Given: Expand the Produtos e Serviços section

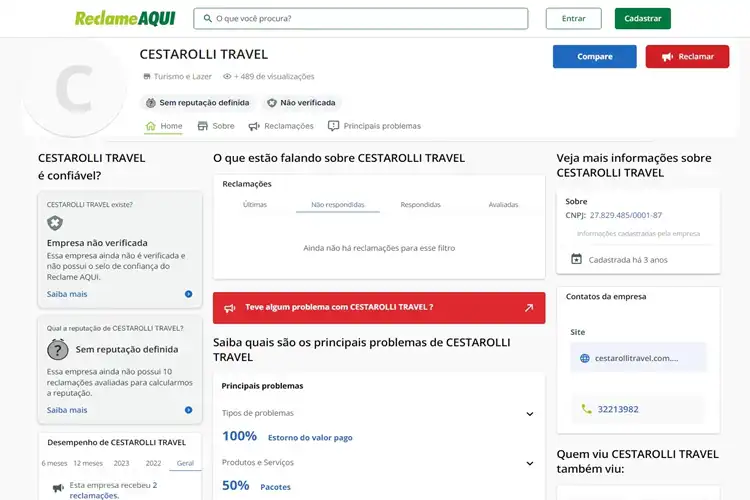Looking at the screenshot, I should click(530, 463).
